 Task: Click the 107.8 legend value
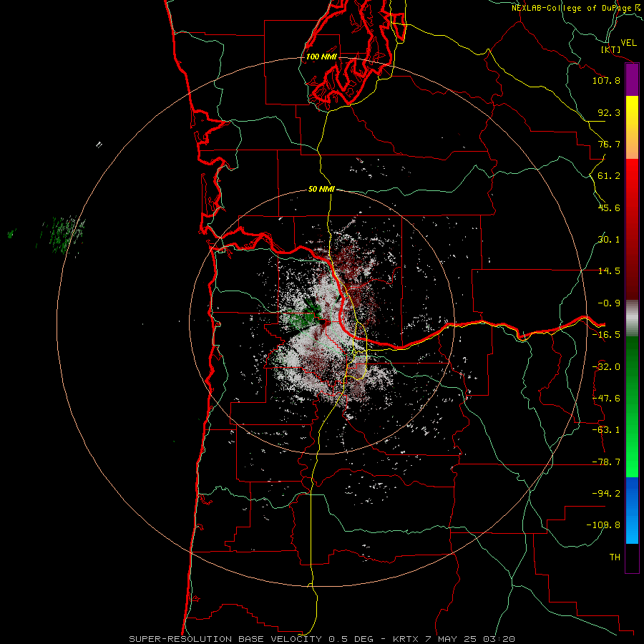606,80
